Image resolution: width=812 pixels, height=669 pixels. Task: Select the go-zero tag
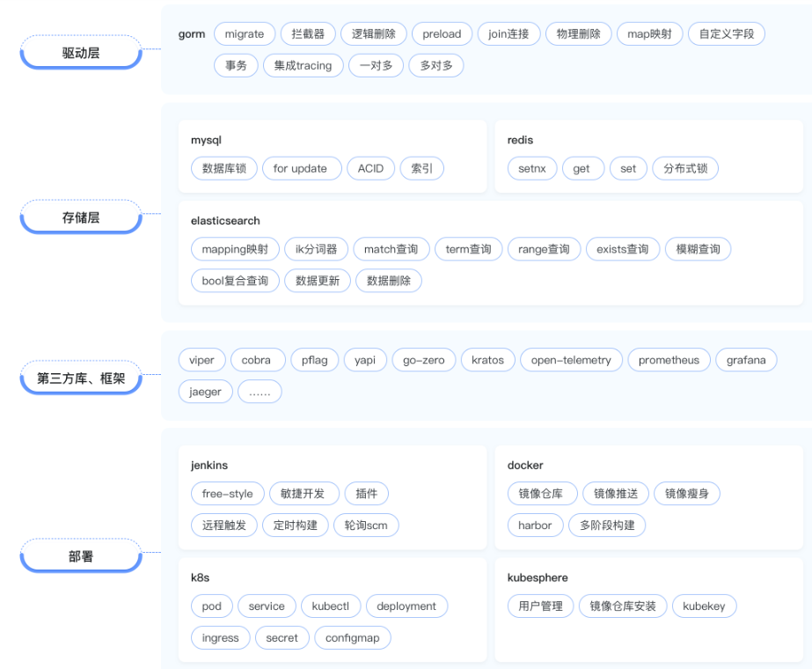pos(425,359)
